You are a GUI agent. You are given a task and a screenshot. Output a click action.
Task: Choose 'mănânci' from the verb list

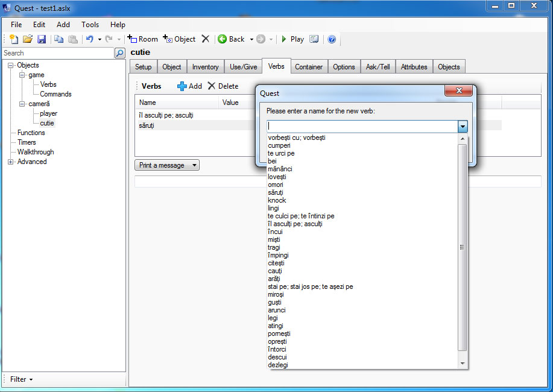tap(280, 169)
